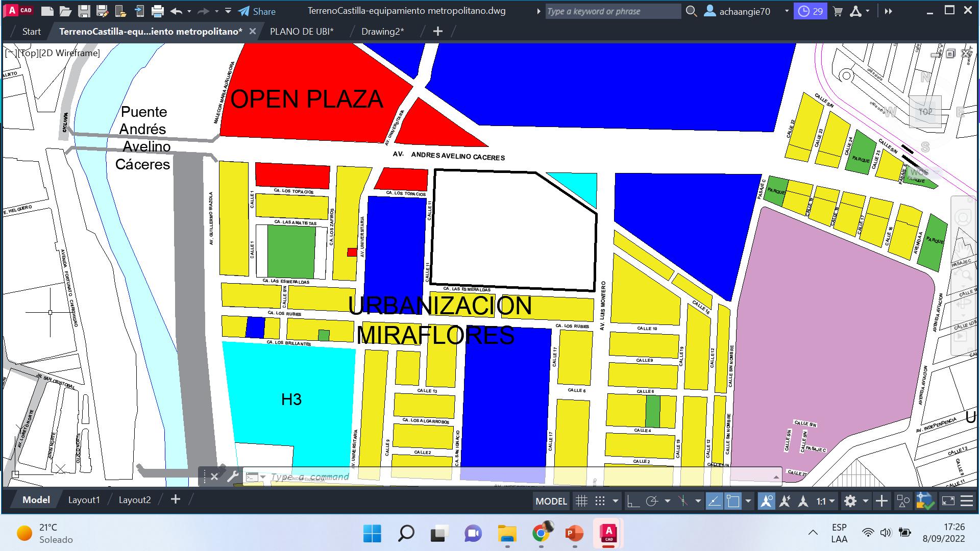Open status bar Customization menu
Viewport: 980px width, 551px height.
[967, 501]
